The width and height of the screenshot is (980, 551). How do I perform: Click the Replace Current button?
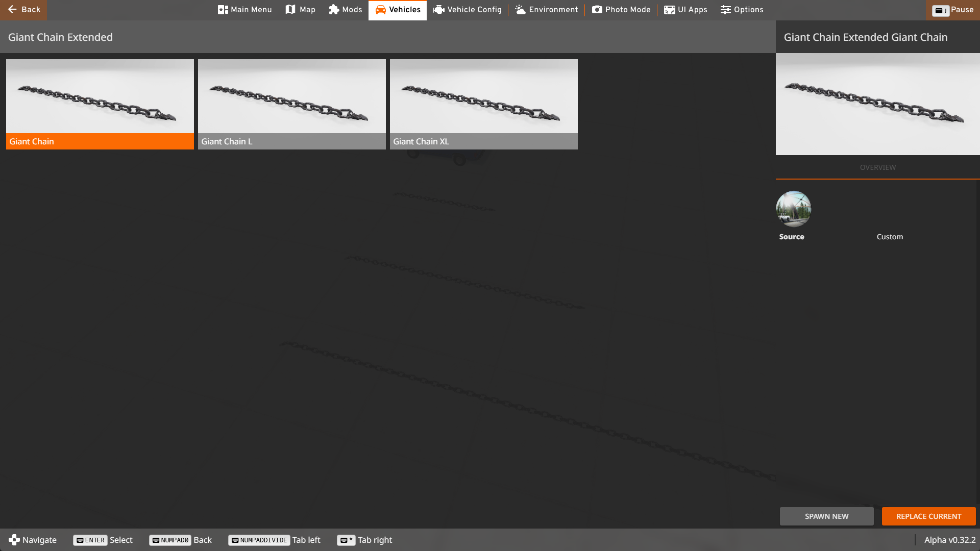pos(929,516)
